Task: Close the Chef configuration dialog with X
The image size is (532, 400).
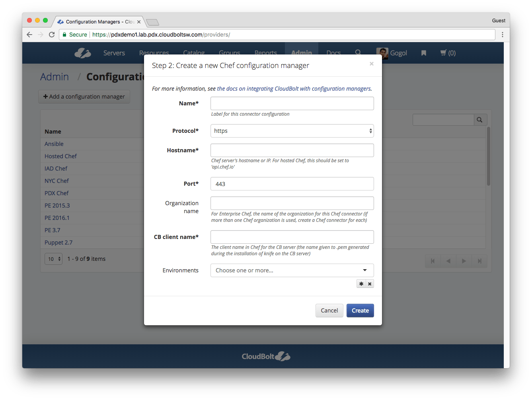Action: click(372, 64)
